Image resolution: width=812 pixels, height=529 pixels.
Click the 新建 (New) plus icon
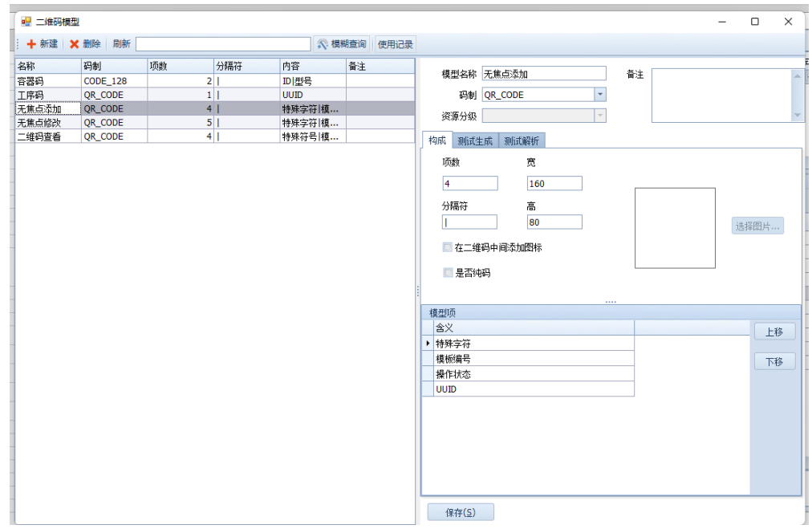click(31, 44)
